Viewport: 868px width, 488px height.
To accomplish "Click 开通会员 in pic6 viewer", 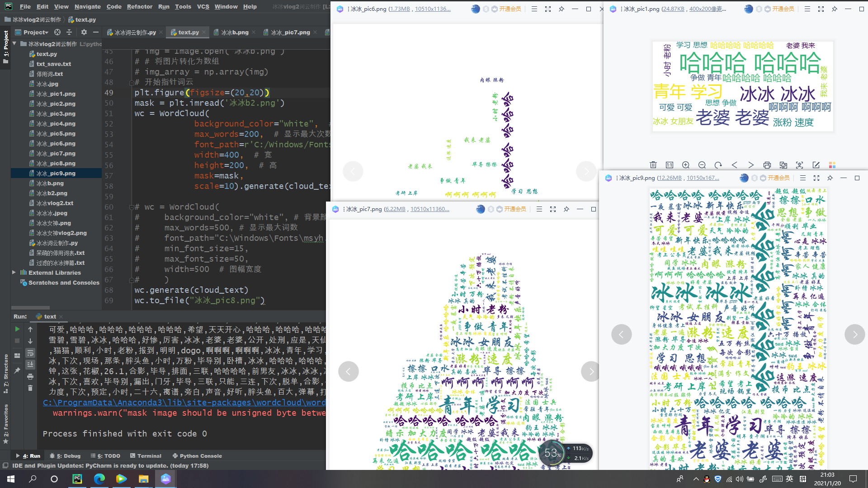I will pyautogui.click(x=510, y=9).
